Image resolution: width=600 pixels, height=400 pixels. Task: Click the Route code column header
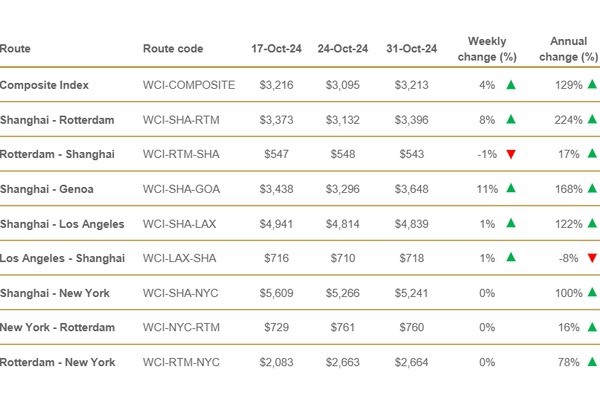pos(175,48)
